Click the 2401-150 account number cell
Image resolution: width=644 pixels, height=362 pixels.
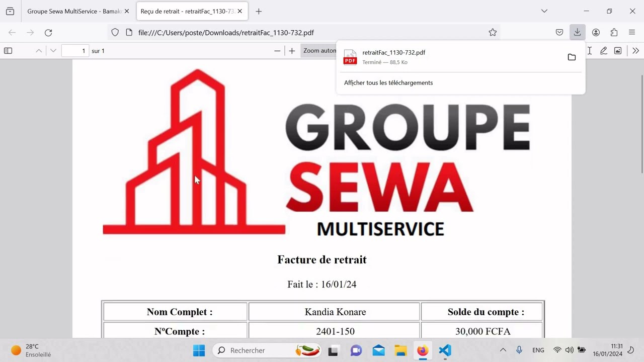[x=335, y=331]
